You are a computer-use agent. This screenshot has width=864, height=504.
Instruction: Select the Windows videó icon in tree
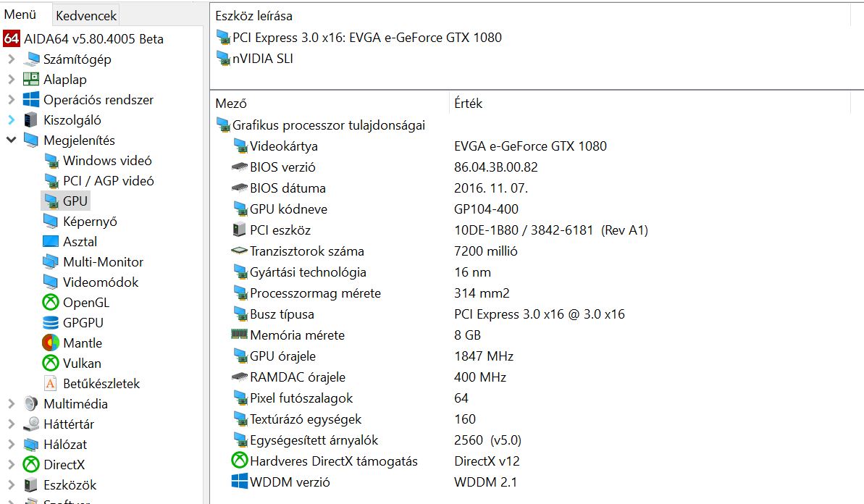click(51, 161)
